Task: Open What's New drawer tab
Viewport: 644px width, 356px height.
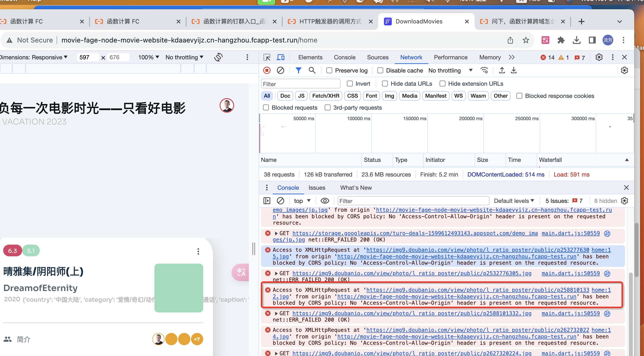Action: point(356,188)
